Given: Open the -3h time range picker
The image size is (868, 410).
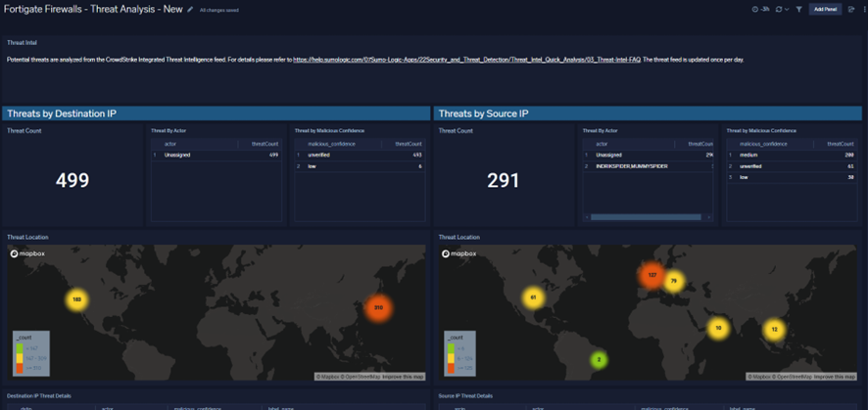Looking at the screenshot, I should click(x=761, y=10).
